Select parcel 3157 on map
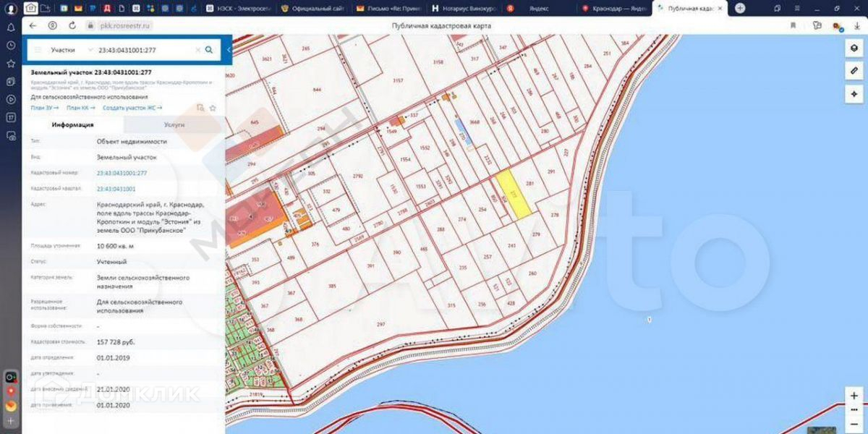The height and width of the screenshot is (434, 868). [397, 81]
